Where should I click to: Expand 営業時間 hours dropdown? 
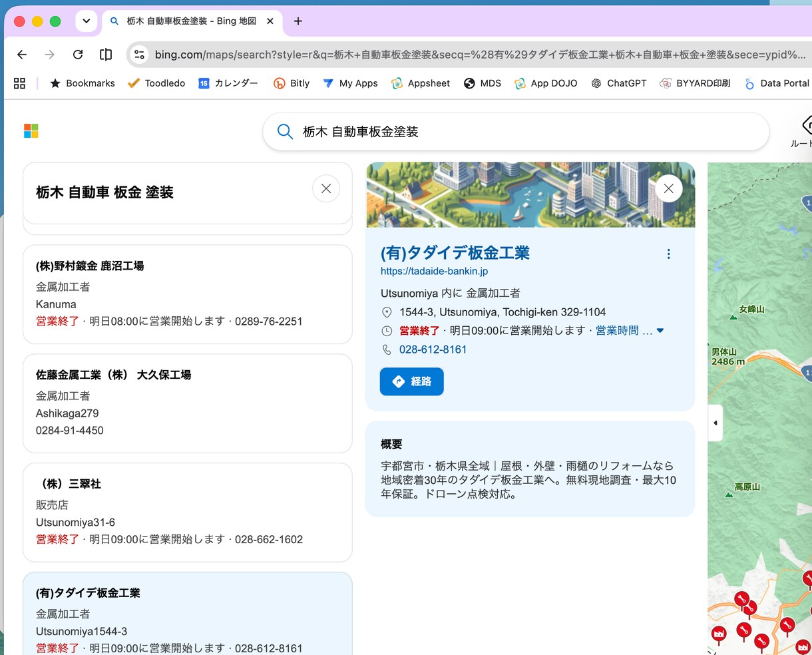[660, 331]
